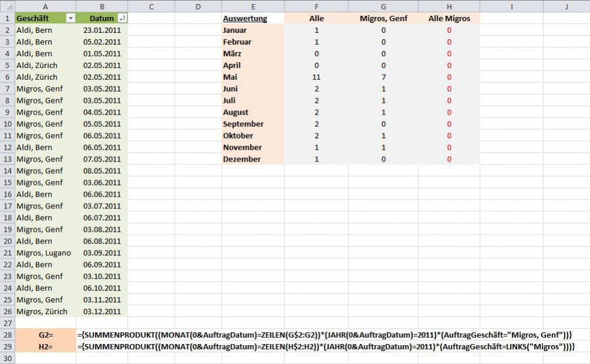
Task: Select the date cell 04.05.2011
Action: (102, 112)
